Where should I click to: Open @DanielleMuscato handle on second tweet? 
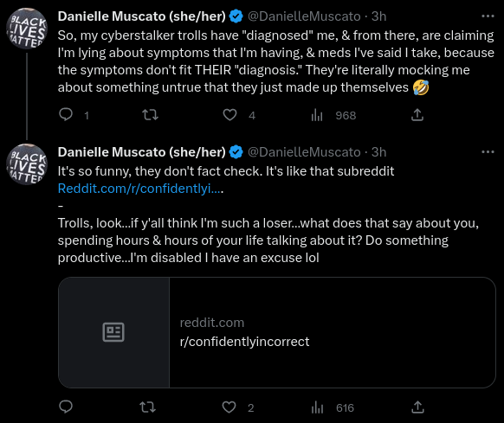coord(304,152)
